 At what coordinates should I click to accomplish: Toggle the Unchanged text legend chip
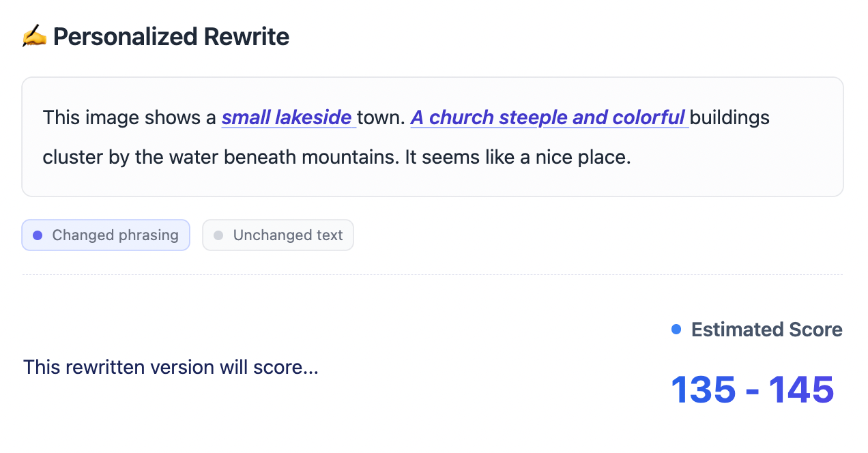[278, 235]
